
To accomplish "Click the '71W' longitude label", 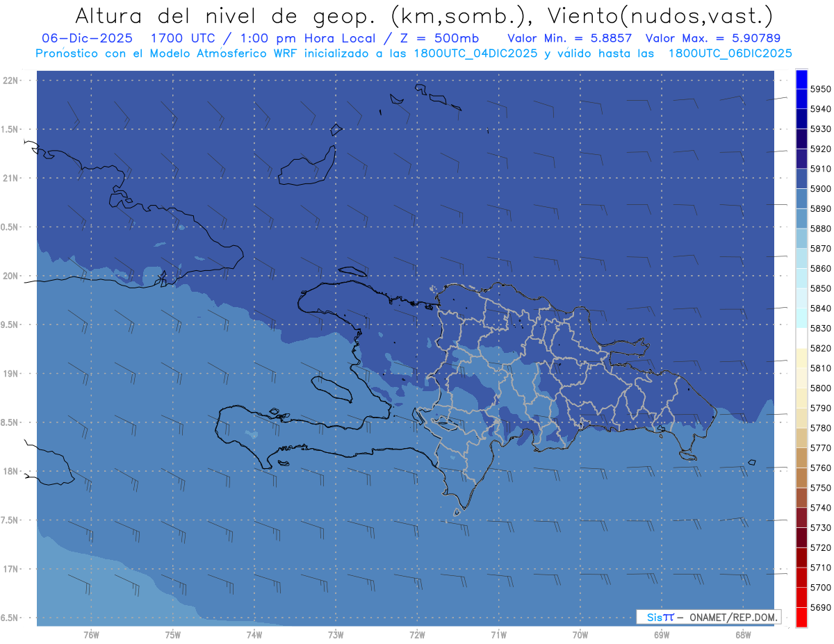I will [498, 635].
